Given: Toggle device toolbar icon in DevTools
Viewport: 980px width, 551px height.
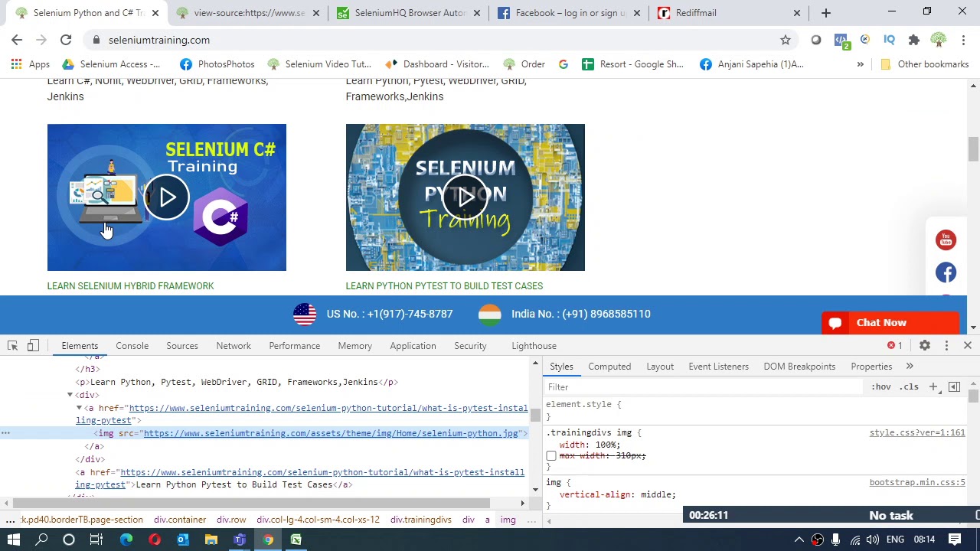Looking at the screenshot, I should (33, 346).
